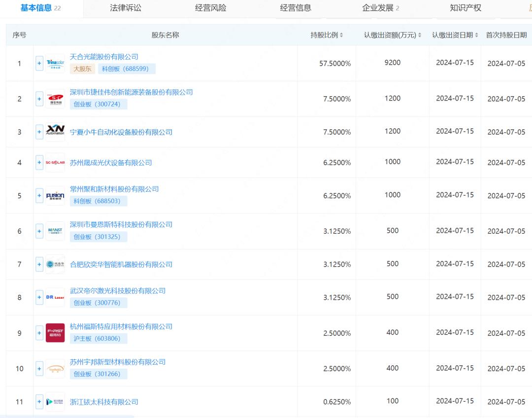Image resolution: width=532 pixels, height=418 pixels.
Task: Sort by 持股比例 column
Action: tap(327, 35)
